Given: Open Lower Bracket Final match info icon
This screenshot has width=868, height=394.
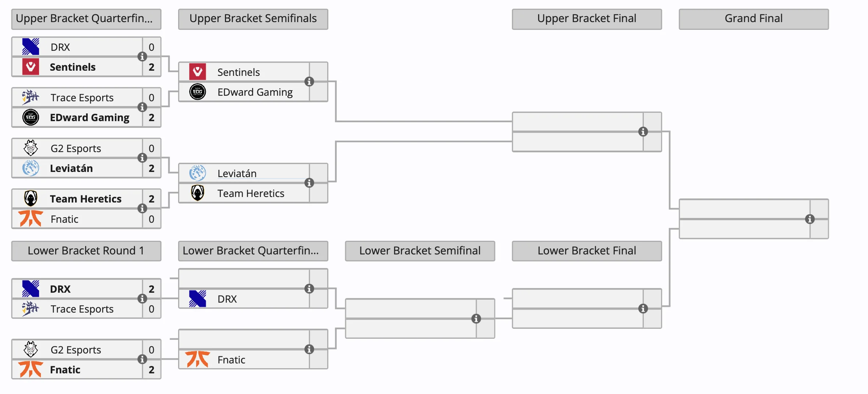Looking at the screenshot, I should 643,309.
